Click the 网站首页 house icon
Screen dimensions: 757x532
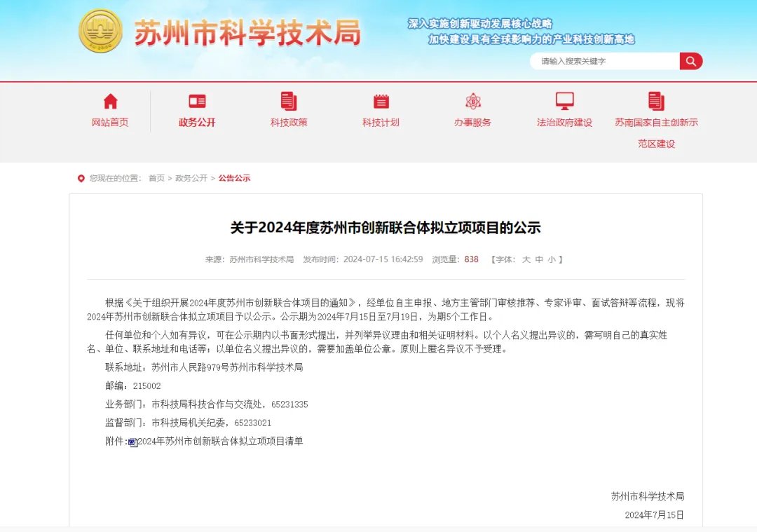[110, 102]
